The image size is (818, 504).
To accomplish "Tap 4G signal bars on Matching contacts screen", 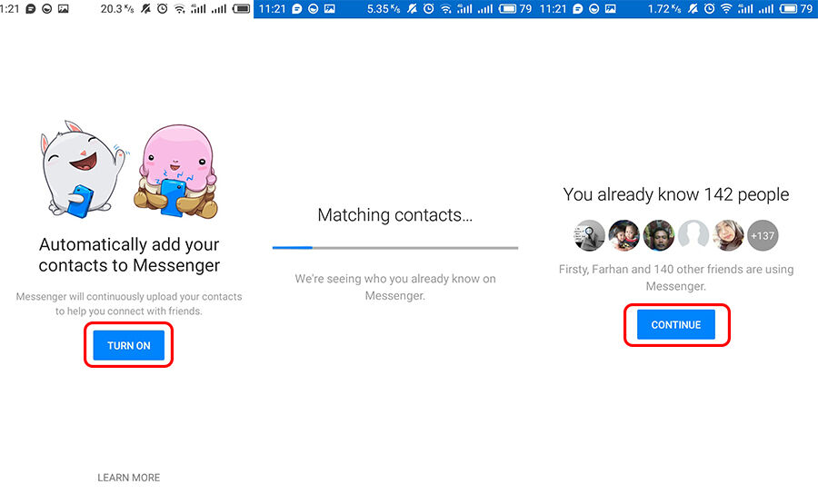I will coord(464,9).
